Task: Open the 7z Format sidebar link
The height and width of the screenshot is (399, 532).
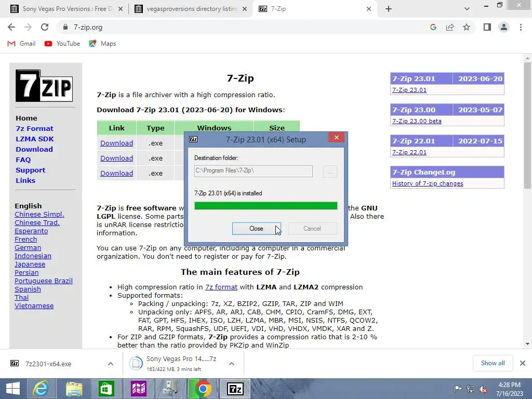Action: pos(34,129)
